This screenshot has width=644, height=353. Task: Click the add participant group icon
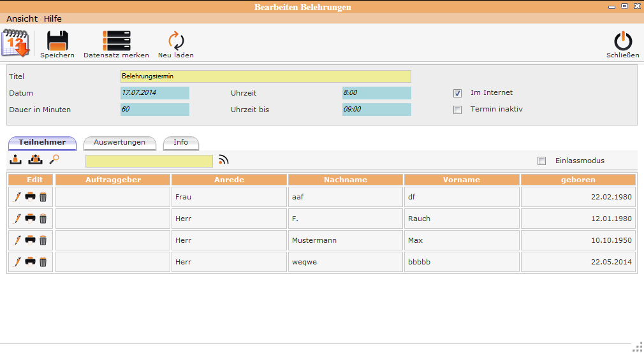pyautogui.click(x=35, y=160)
